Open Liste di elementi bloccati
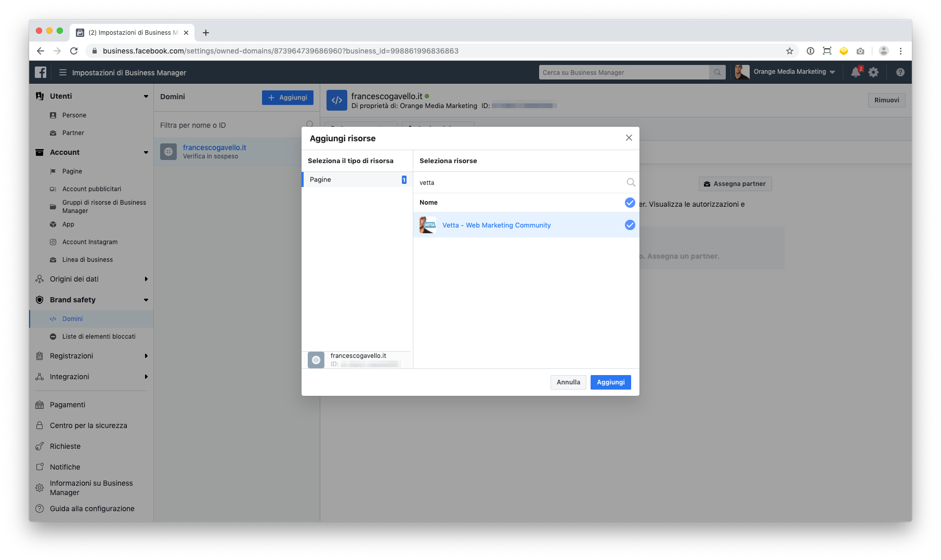Viewport: 941px width, 560px height. pos(99,337)
